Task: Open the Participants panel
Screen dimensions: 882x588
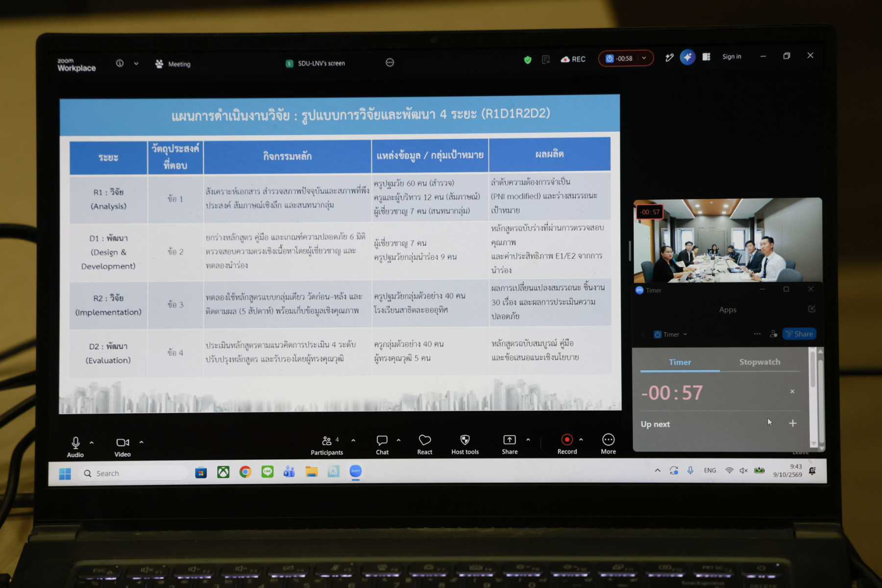Action: click(327, 445)
